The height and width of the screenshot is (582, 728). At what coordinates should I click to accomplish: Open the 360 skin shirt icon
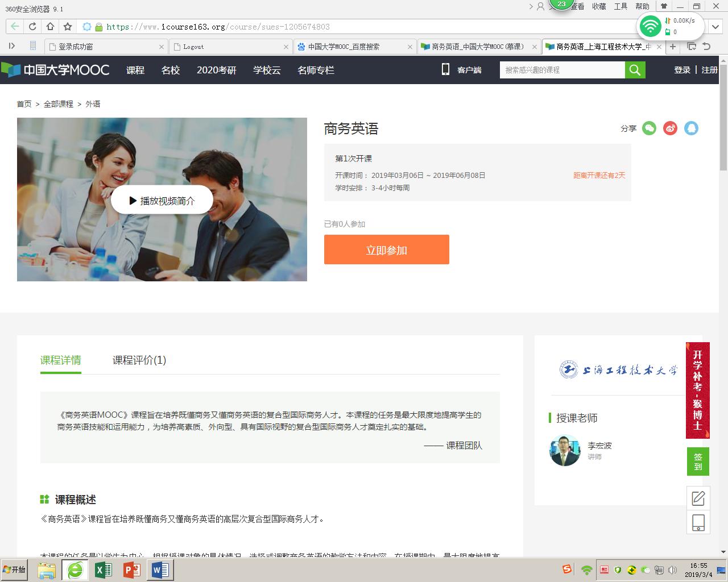[664, 6]
